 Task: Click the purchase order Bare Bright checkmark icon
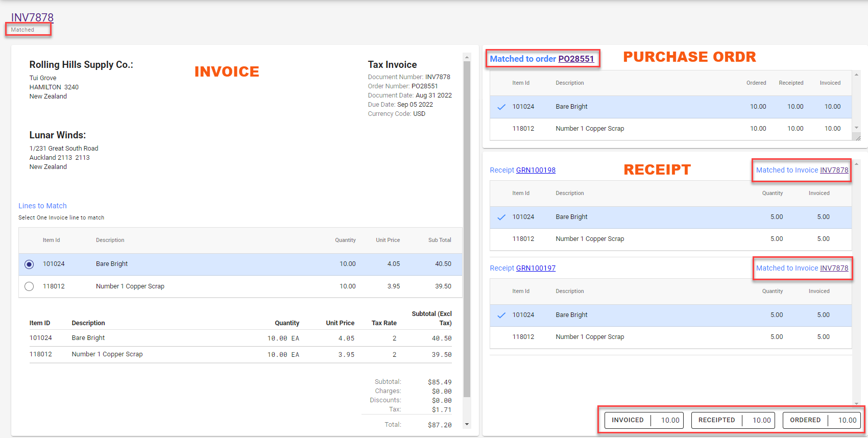coord(501,107)
